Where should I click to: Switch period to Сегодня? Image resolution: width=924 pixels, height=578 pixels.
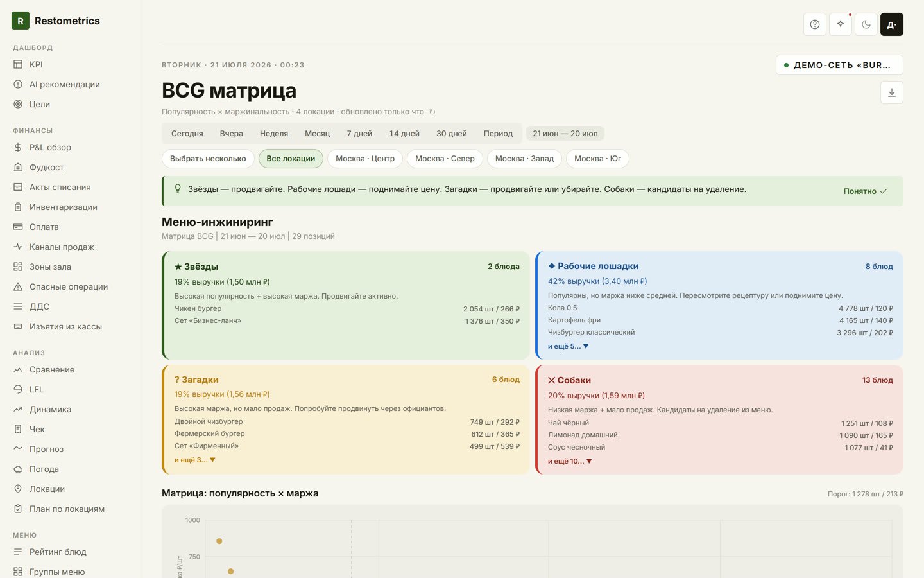point(187,134)
